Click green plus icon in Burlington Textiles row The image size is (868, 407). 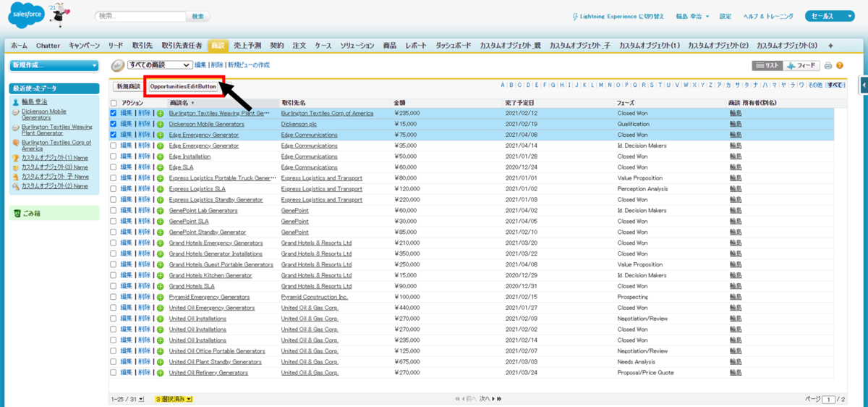(x=161, y=114)
